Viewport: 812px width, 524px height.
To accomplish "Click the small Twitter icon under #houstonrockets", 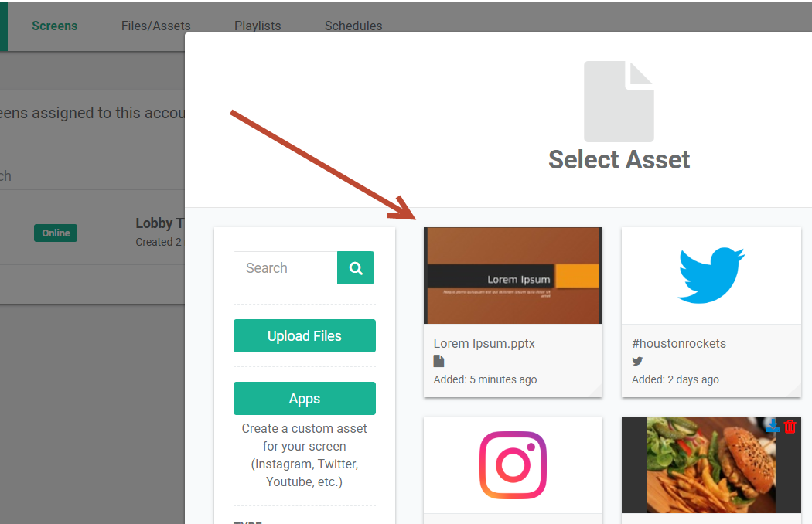I will pyautogui.click(x=637, y=362).
